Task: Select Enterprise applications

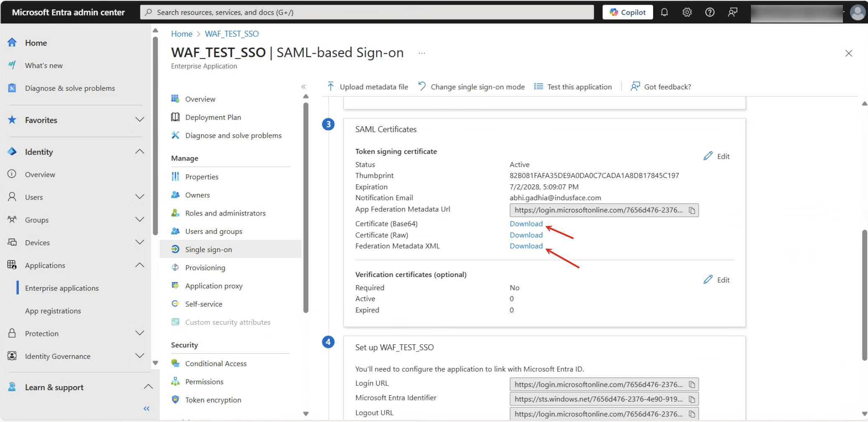Action: tap(61, 288)
